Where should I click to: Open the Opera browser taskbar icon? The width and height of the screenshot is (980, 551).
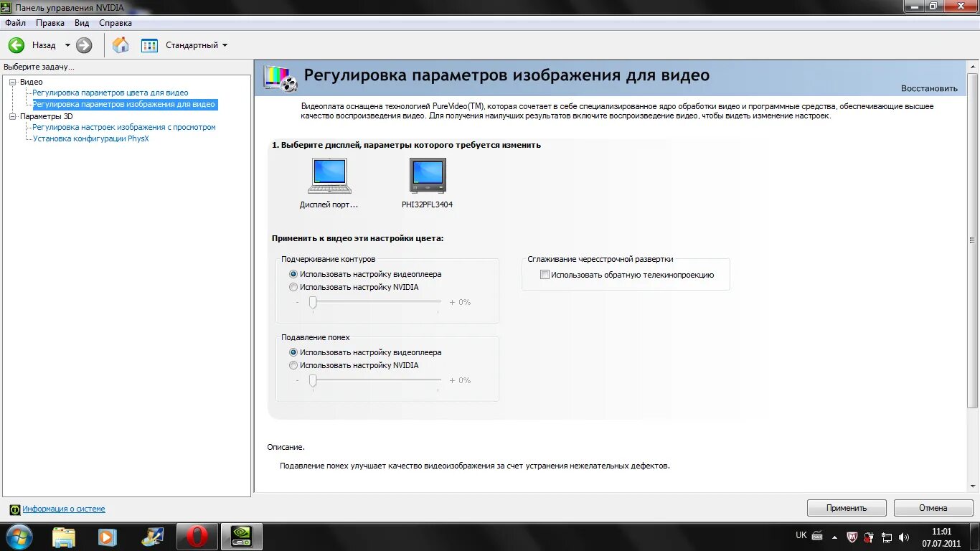pos(197,537)
